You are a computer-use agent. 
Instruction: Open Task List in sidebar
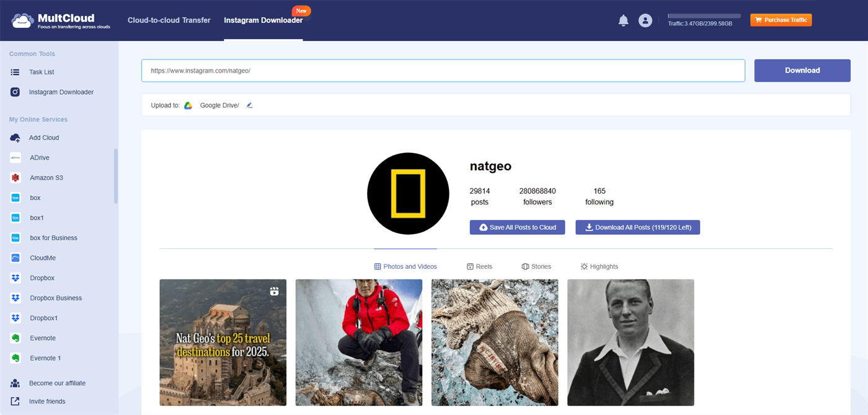[x=42, y=72]
